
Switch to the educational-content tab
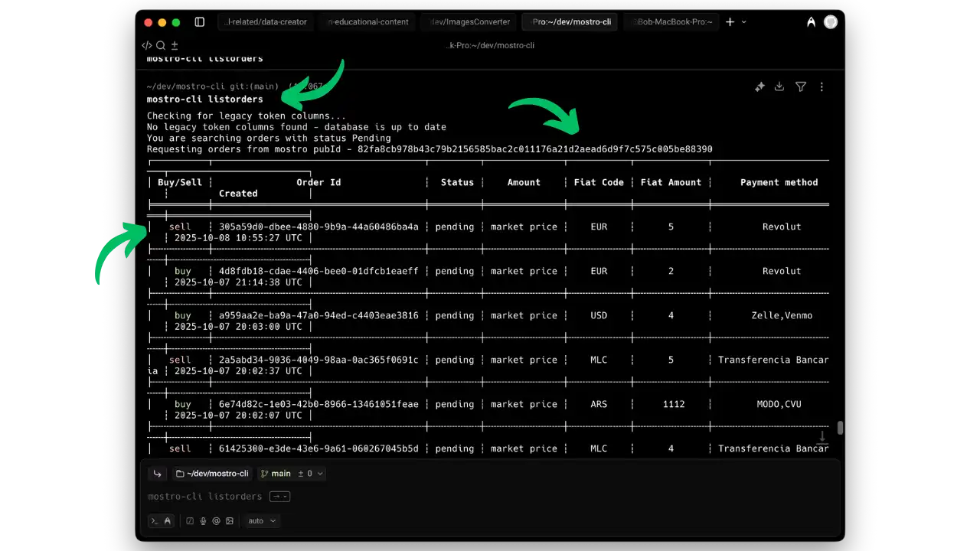click(368, 22)
